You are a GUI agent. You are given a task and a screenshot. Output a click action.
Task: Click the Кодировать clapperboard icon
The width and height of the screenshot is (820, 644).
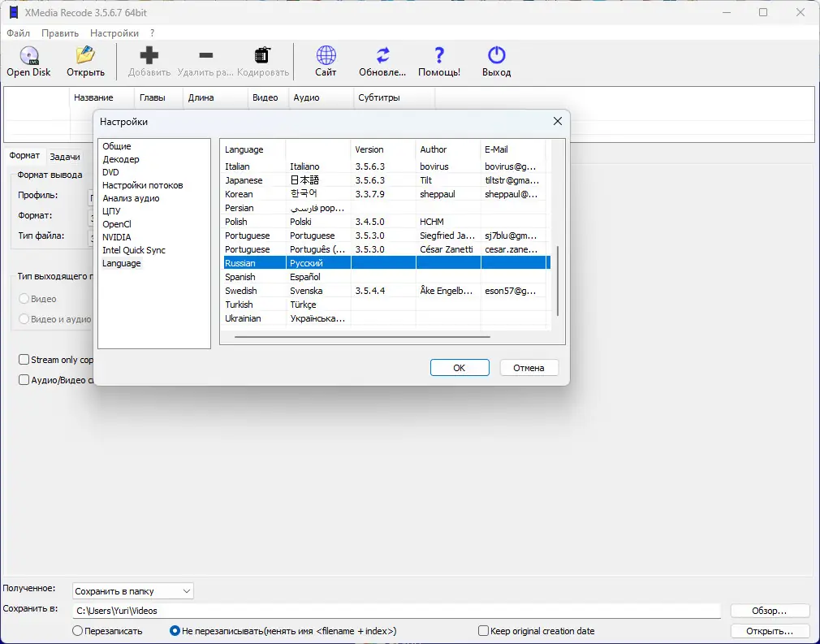click(x=262, y=55)
